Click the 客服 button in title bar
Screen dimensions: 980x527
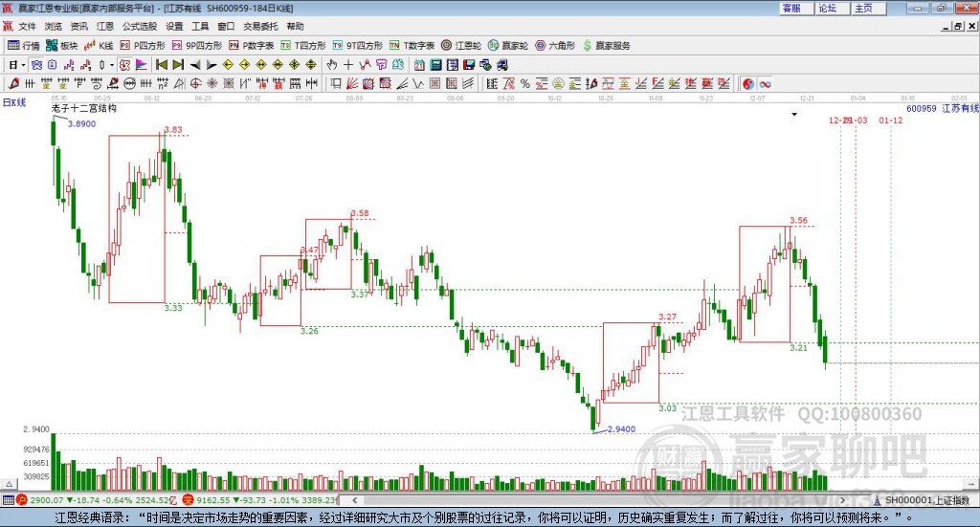pos(795,8)
